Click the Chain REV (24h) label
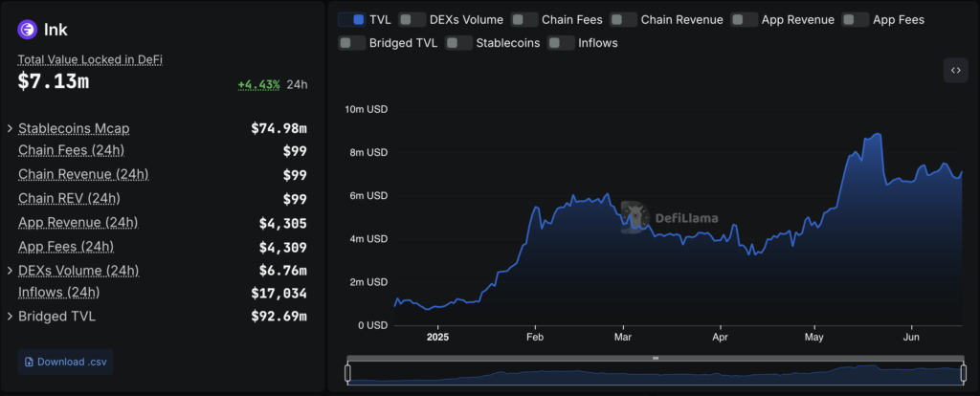980x396 pixels. point(69,199)
